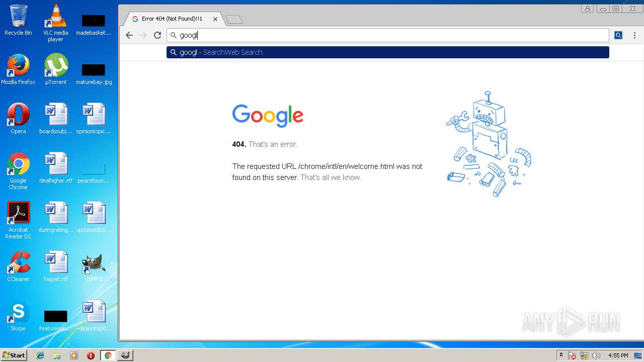Click the Google logo on page
644x362 pixels.
tap(268, 116)
